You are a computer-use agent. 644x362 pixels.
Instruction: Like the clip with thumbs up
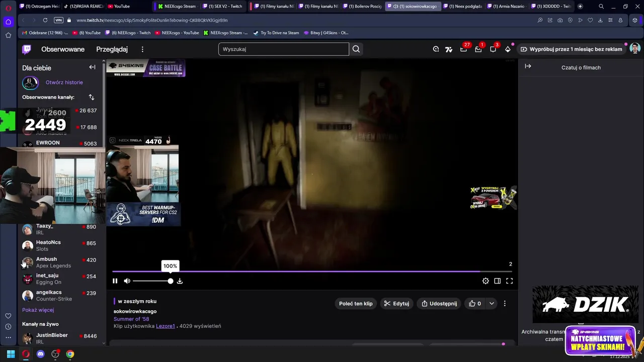pyautogui.click(x=475, y=304)
